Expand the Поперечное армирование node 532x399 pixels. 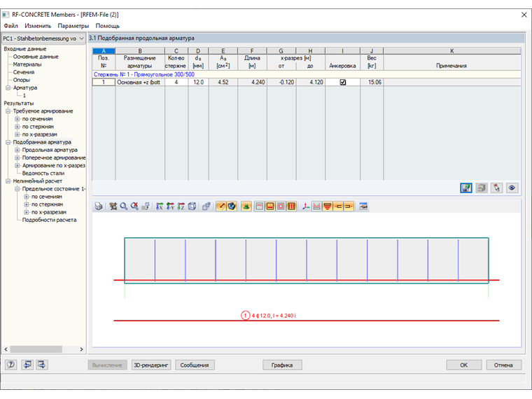[17, 157]
